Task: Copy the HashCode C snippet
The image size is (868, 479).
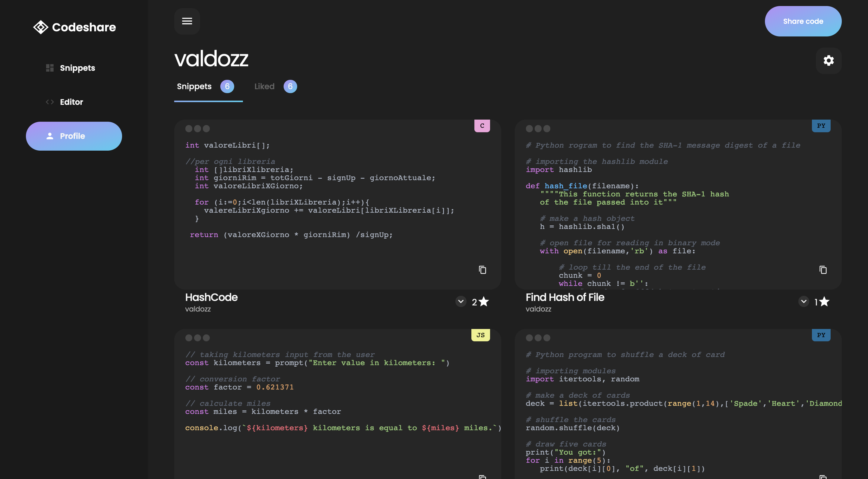Action: (x=482, y=270)
